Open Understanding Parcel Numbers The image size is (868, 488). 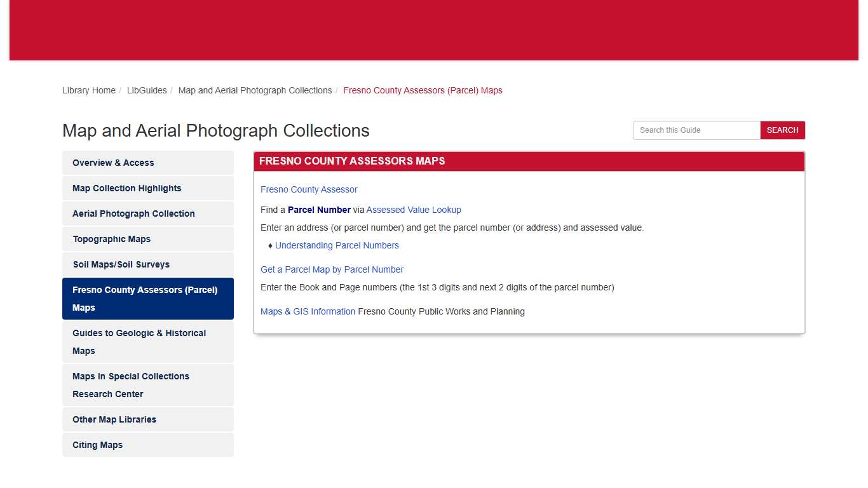click(x=337, y=245)
